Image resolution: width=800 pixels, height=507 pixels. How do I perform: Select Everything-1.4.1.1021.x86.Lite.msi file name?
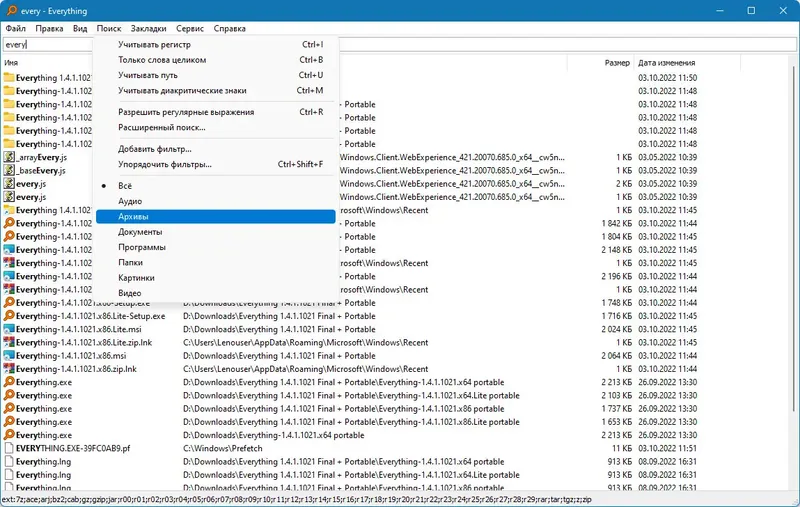tap(79, 329)
